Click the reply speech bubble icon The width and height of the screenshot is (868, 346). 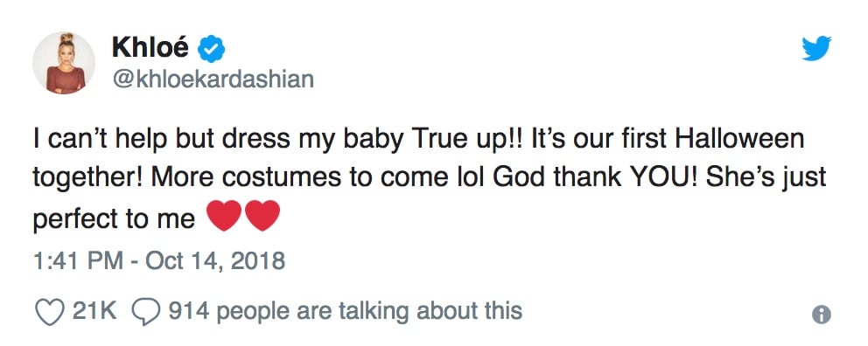146,312
